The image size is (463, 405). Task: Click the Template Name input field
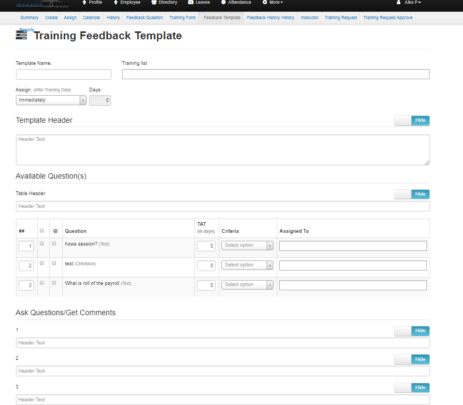64,74
